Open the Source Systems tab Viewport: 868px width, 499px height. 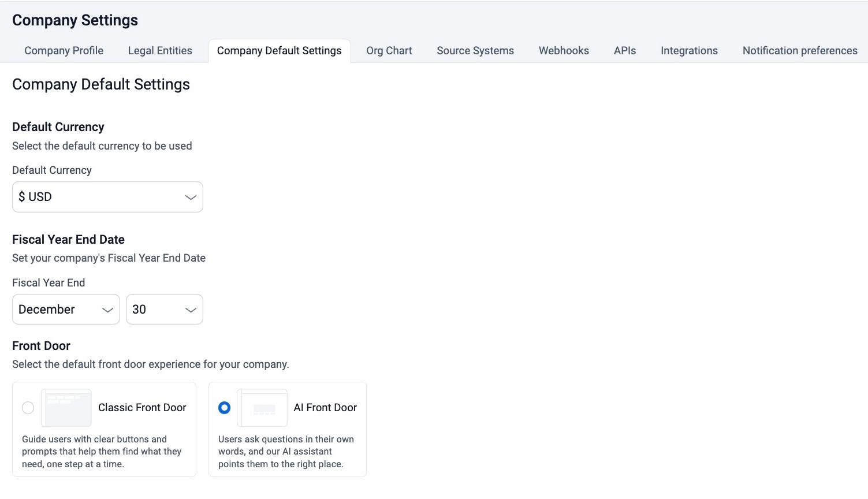[475, 51]
